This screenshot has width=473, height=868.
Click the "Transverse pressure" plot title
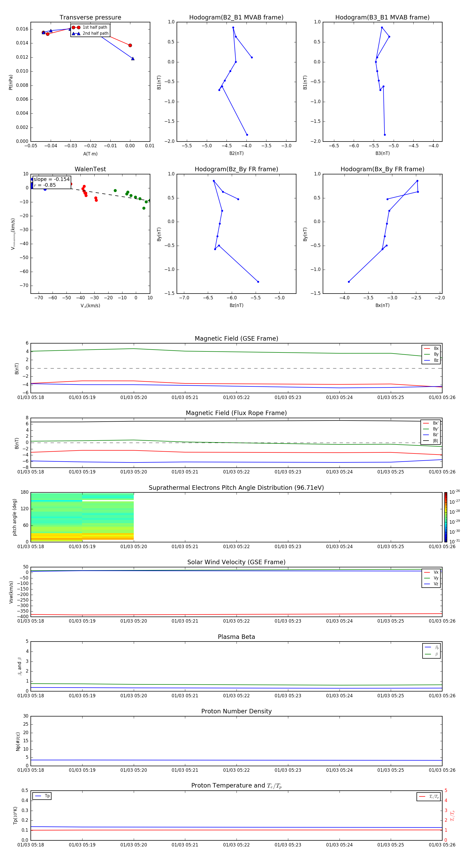pos(90,18)
